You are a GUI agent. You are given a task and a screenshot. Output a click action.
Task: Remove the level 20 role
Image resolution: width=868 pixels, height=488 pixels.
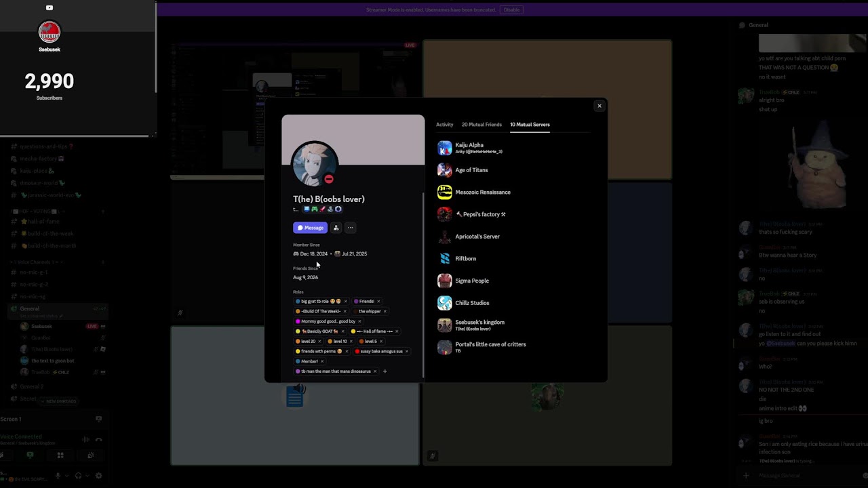pyautogui.click(x=319, y=342)
